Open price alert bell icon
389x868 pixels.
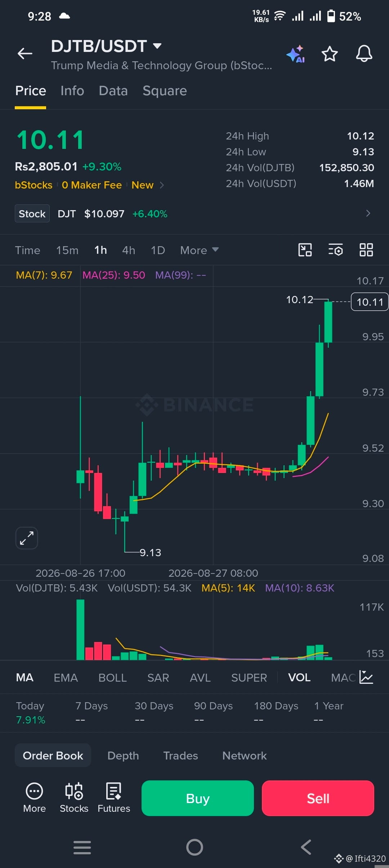(364, 54)
